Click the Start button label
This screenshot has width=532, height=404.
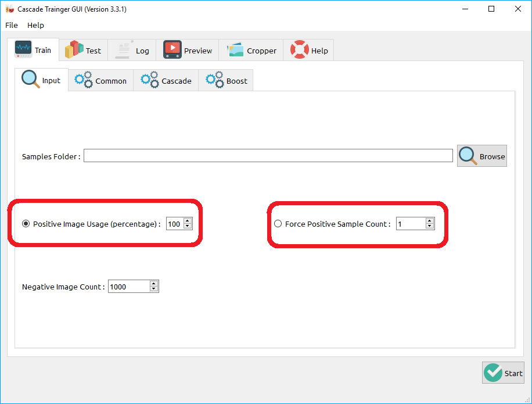513,373
